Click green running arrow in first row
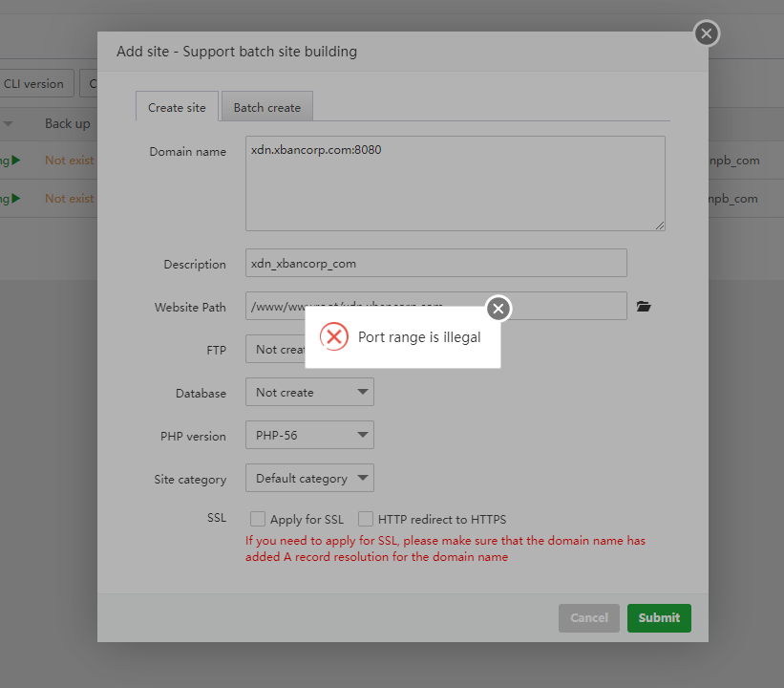Viewport: 784px width, 688px height. point(16,161)
